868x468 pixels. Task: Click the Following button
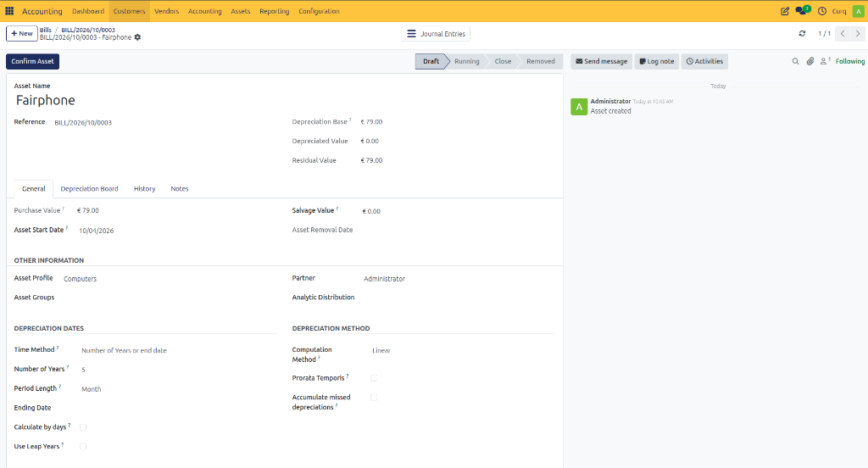pyautogui.click(x=849, y=62)
